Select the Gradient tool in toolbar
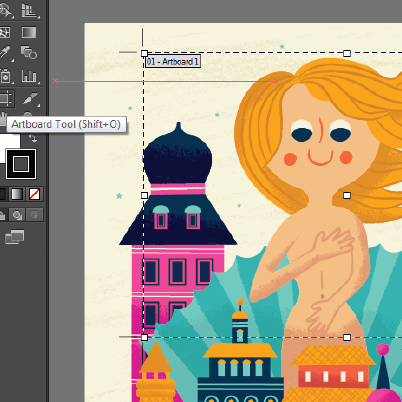402x402 pixels. [29, 32]
